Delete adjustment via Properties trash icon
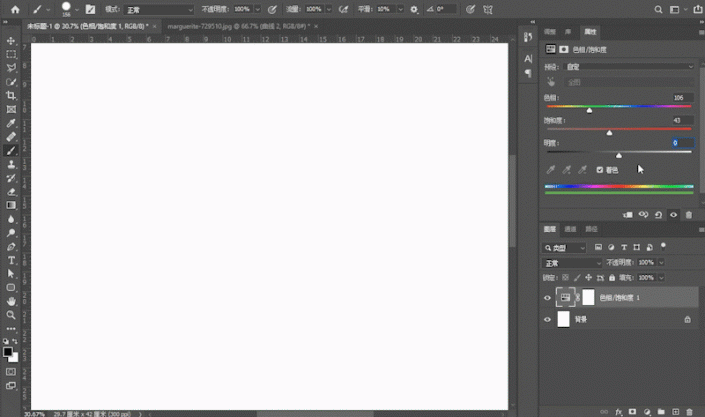 tap(688, 214)
